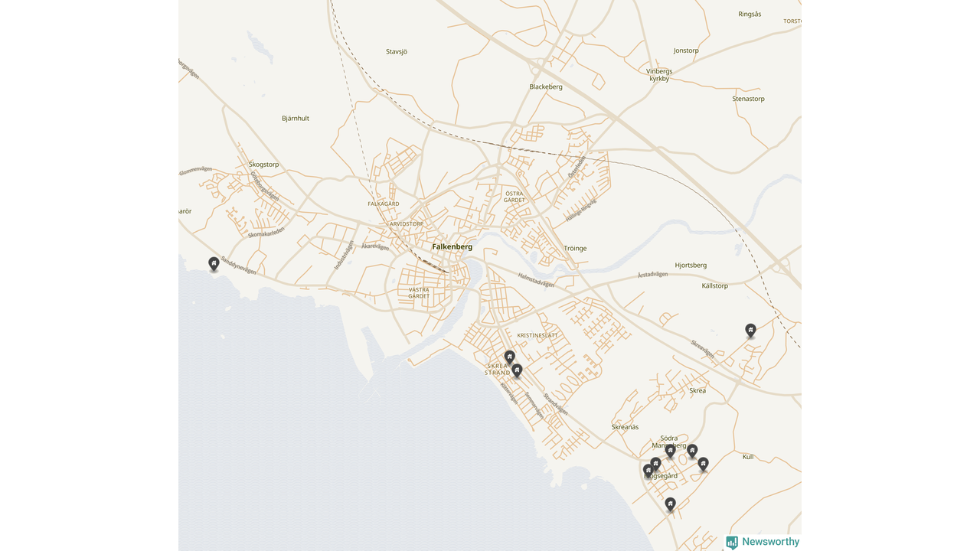The image size is (980, 551).
Task: Click the upper house marker at Skrea Strand
Action: (x=509, y=357)
